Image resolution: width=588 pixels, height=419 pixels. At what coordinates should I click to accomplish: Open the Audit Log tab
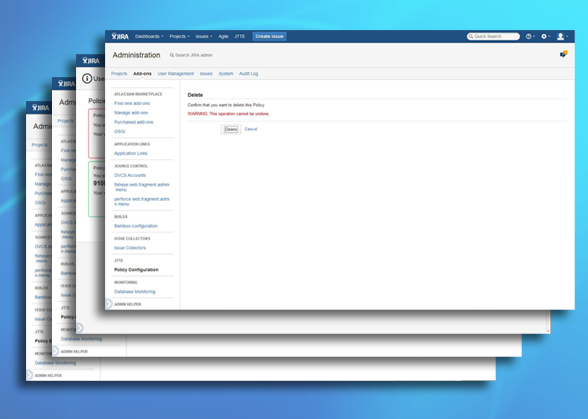click(x=248, y=74)
